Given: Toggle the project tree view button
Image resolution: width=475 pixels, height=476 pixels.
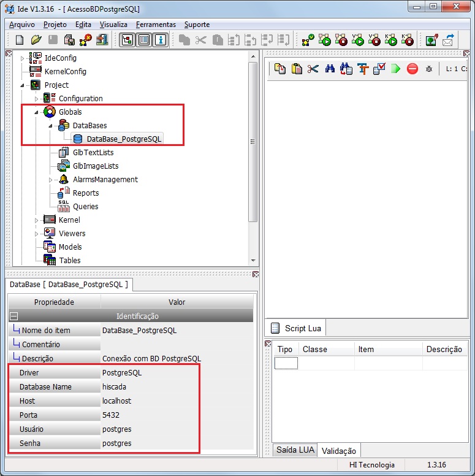Looking at the screenshot, I should pyautogui.click(x=127, y=40).
